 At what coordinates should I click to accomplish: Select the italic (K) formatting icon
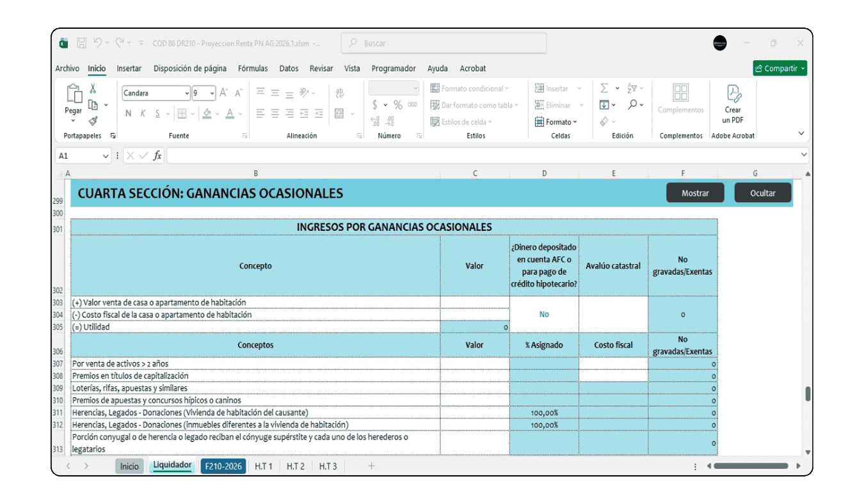[x=142, y=112]
